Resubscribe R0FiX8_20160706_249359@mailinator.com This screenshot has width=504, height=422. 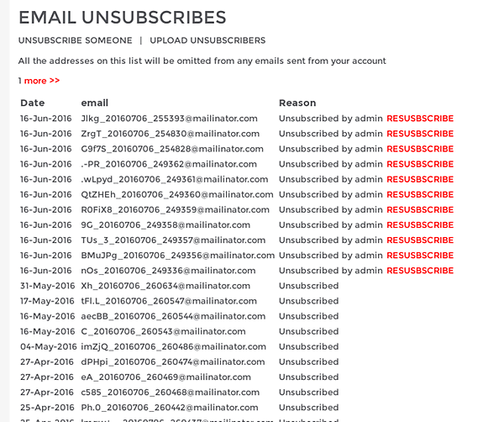tap(420, 209)
